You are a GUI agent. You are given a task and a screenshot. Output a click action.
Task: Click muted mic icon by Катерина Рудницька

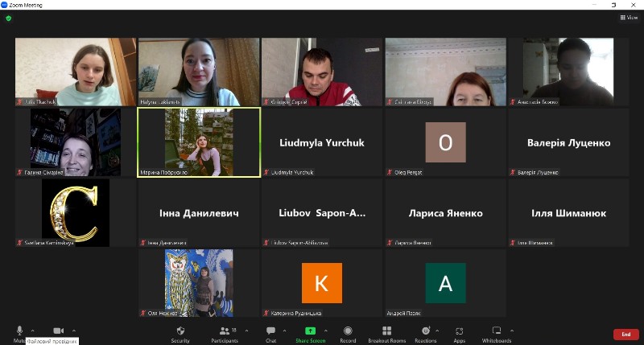[266, 313]
